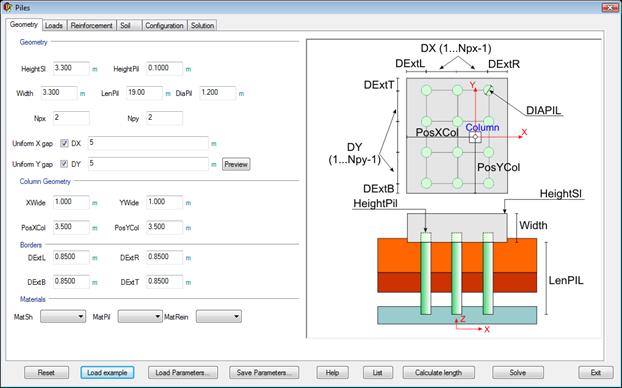The height and width of the screenshot is (388, 622).
Task: Switch to the Reinforcement tab
Action: (92, 25)
